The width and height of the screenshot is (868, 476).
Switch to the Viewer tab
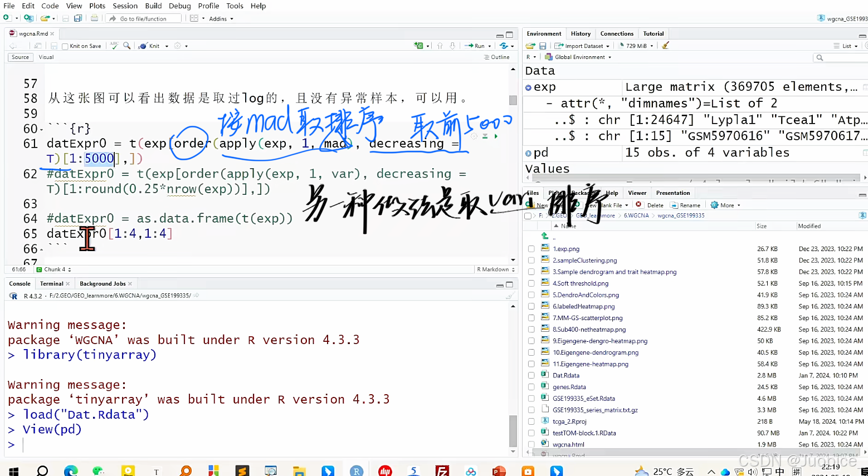tap(637, 193)
